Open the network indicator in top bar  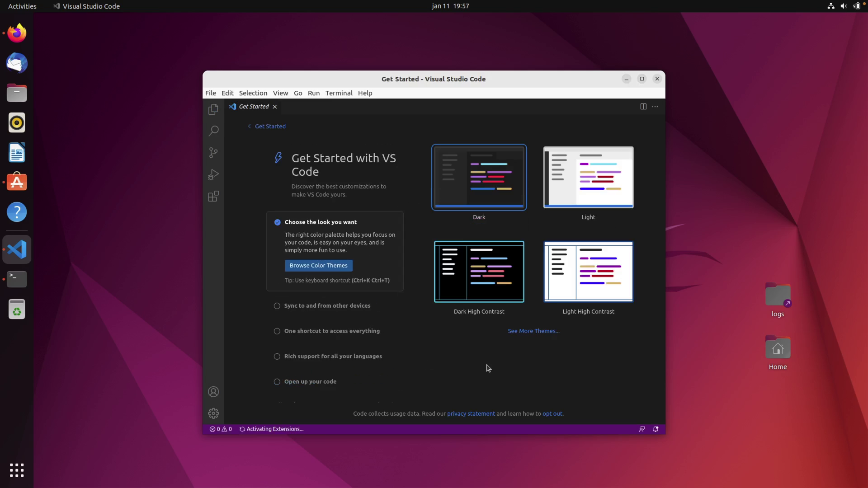tap(831, 6)
